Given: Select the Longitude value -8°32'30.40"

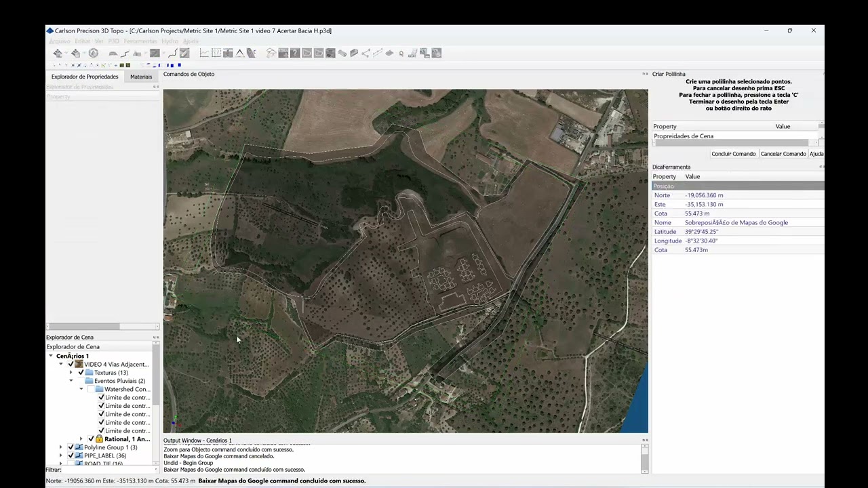Looking at the screenshot, I should point(701,241).
